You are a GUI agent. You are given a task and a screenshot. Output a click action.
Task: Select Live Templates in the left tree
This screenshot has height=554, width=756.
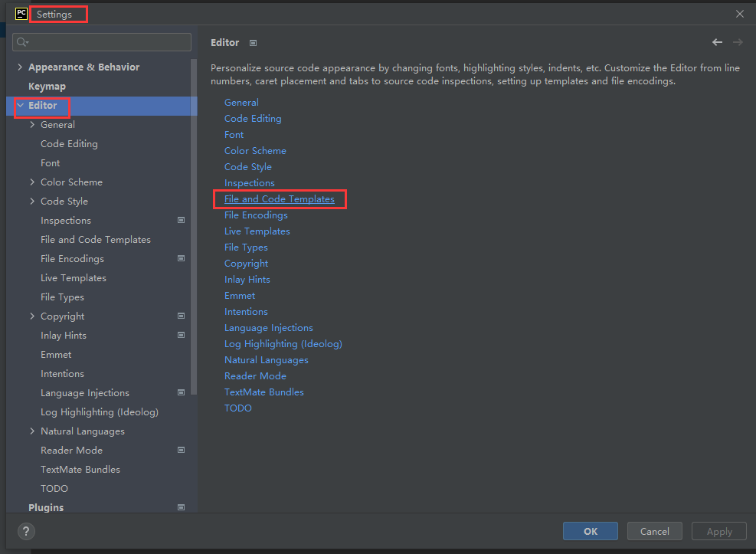click(74, 277)
